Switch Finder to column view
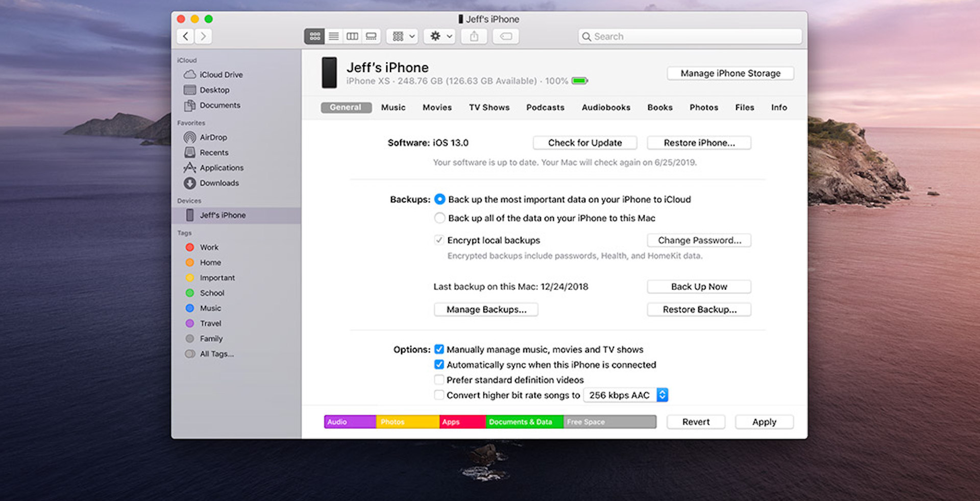The width and height of the screenshot is (980, 501). point(352,36)
